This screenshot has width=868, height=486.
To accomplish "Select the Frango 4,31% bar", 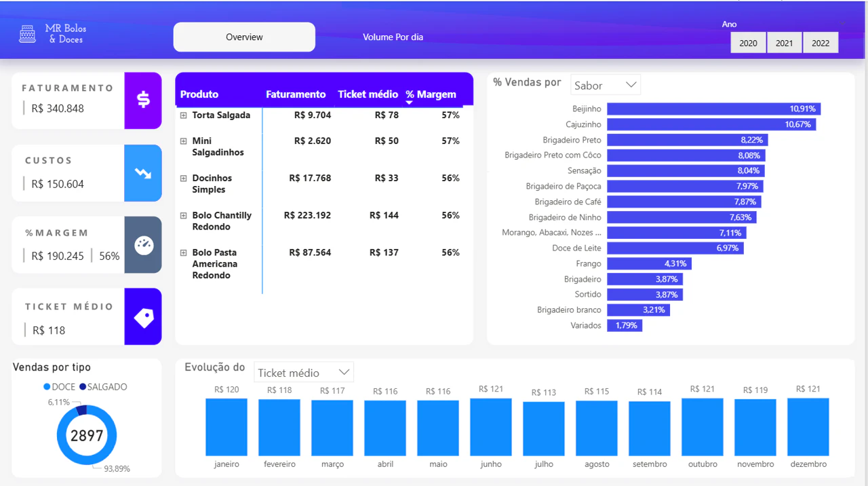I will [649, 263].
